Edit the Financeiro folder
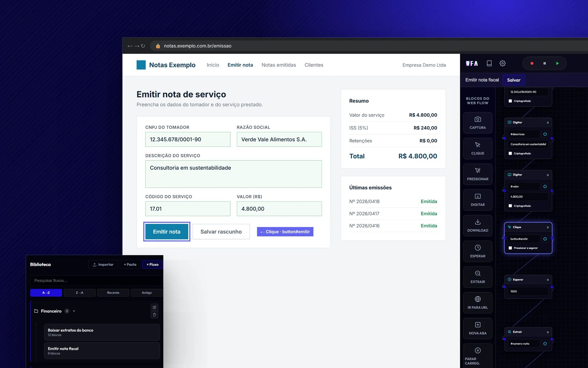 click(154, 307)
